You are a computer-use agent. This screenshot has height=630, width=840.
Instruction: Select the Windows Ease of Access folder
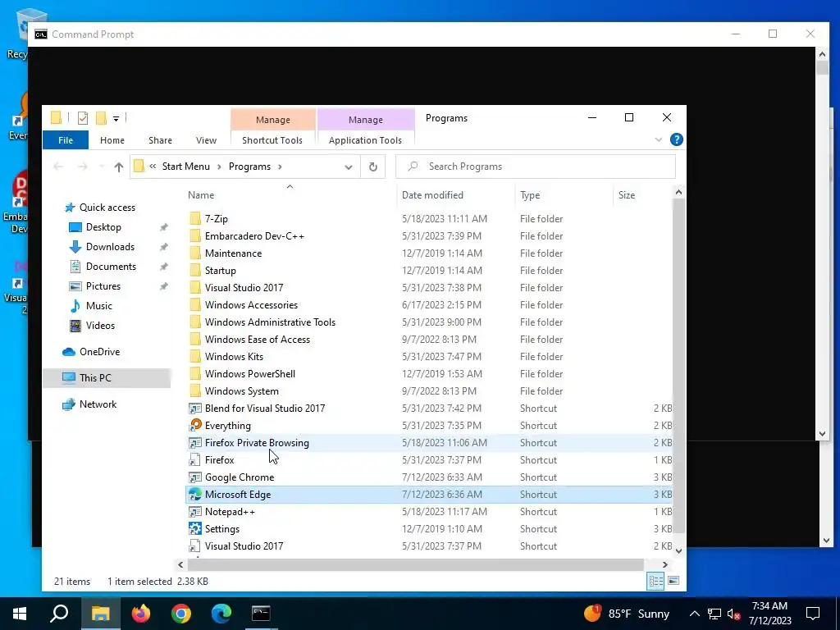click(257, 339)
